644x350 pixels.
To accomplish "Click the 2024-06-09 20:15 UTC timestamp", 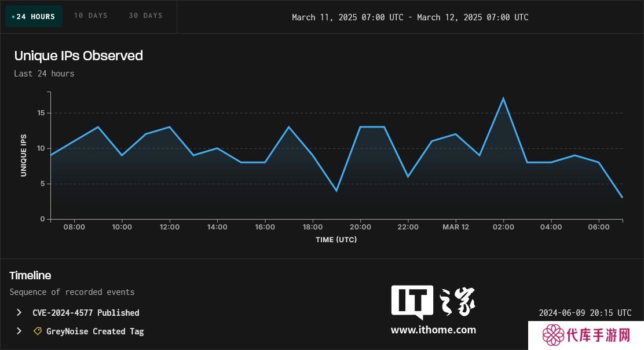I will point(585,312).
